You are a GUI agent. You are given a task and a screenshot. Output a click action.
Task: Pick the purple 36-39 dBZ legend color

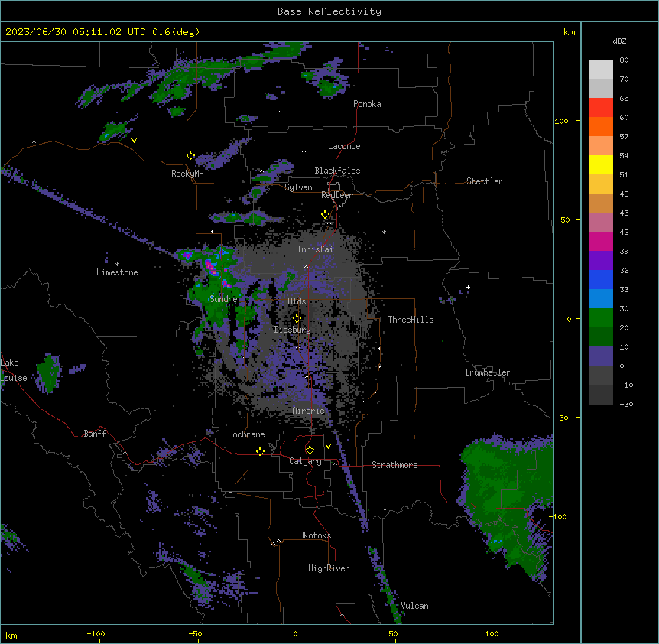point(601,261)
